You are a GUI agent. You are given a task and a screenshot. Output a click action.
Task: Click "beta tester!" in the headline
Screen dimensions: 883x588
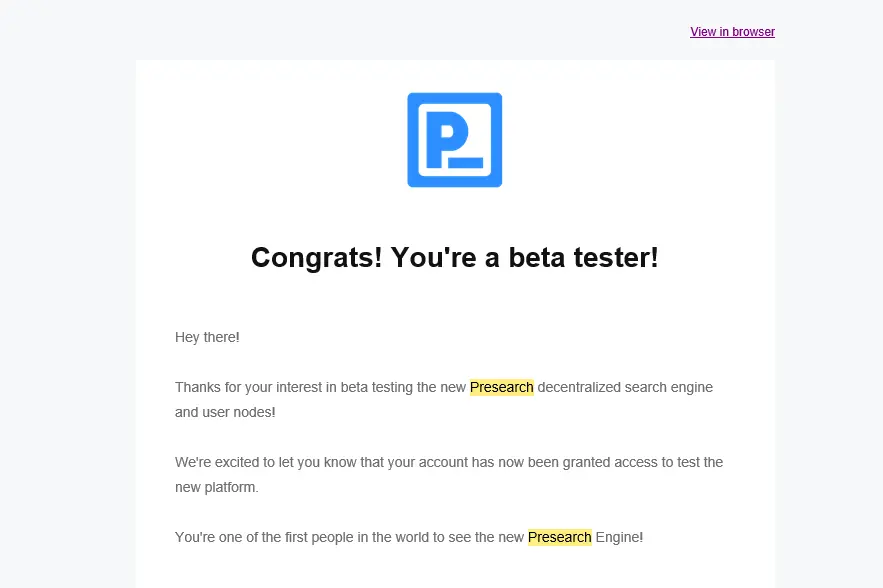(583, 258)
